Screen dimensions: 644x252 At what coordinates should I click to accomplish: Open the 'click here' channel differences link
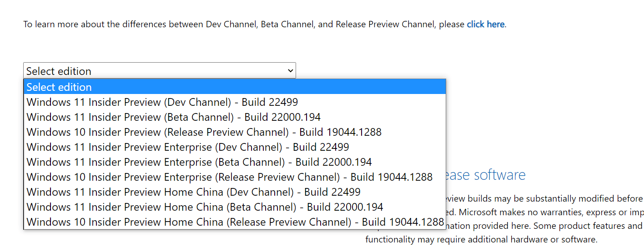click(x=485, y=24)
